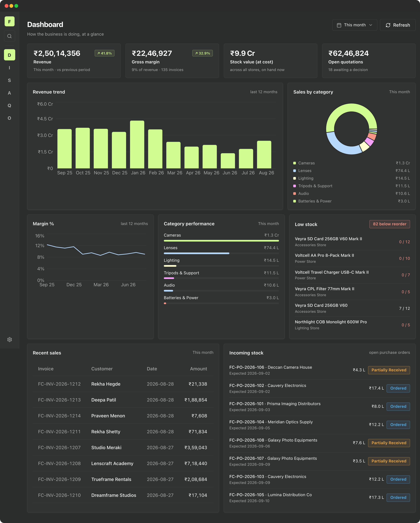Click the Open quotations card value
This screenshot has width=420, height=523.
pos(348,53)
